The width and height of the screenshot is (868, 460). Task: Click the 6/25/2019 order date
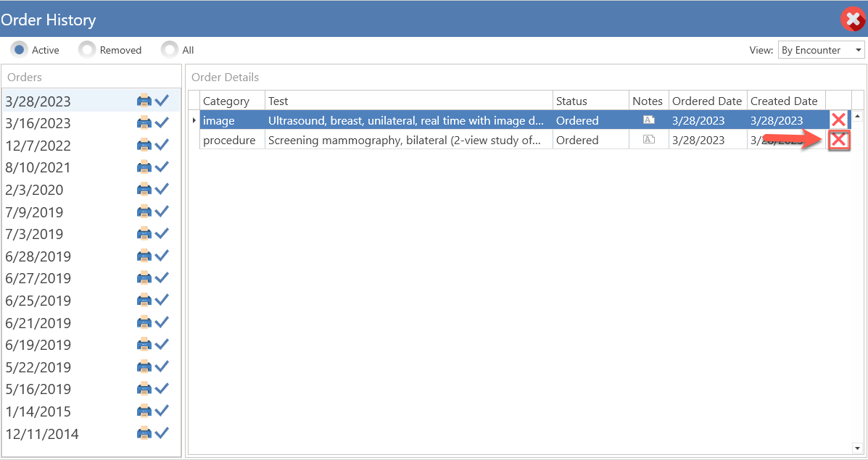[x=38, y=300]
